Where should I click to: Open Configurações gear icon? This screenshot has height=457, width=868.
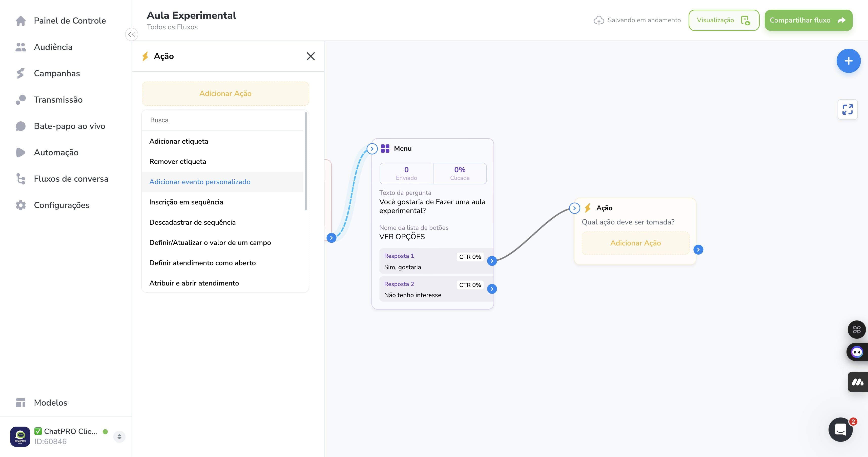20,205
